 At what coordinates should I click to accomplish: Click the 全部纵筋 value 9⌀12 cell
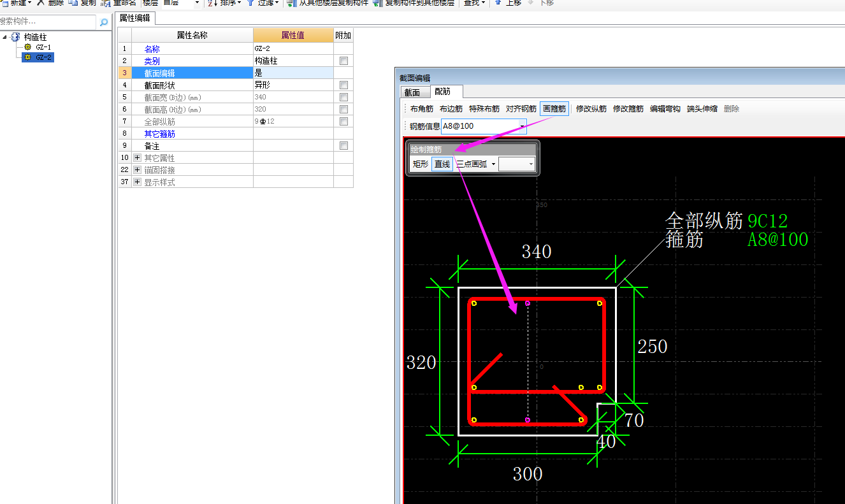293,121
